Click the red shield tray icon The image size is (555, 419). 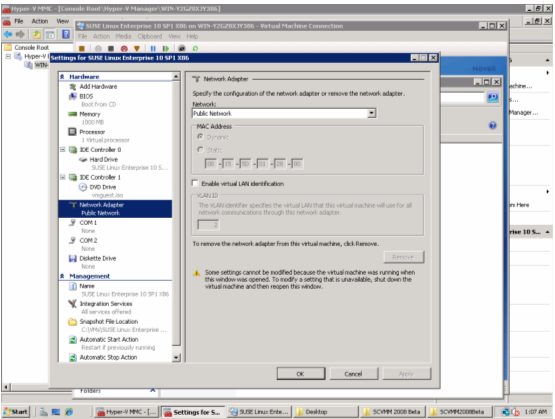515,412
